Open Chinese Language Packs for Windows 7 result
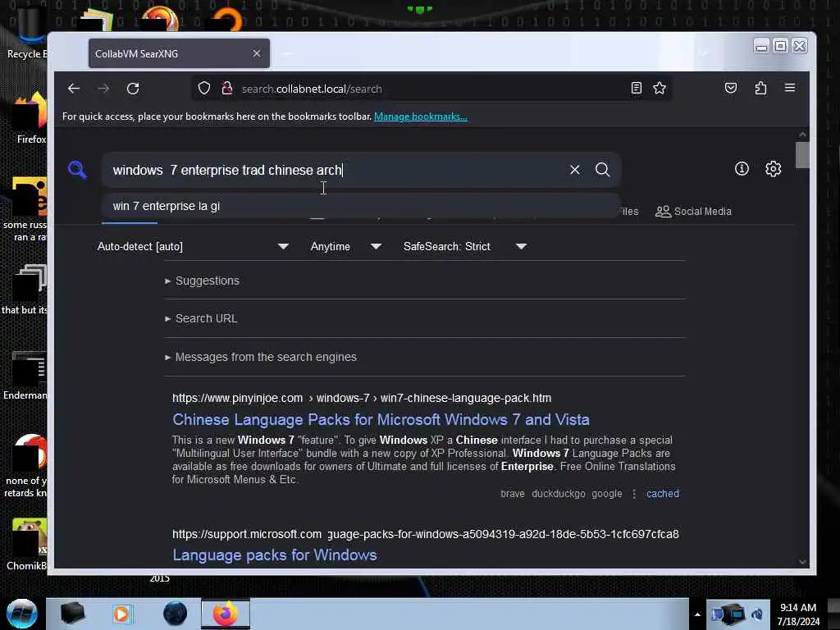Viewport: 840px width, 630px height. (x=381, y=419)
